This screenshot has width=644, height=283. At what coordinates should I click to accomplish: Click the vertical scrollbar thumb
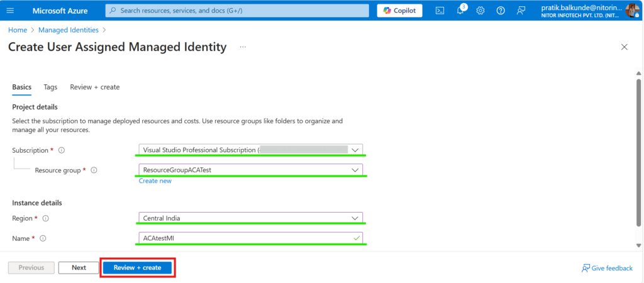[x=639, y=152]
